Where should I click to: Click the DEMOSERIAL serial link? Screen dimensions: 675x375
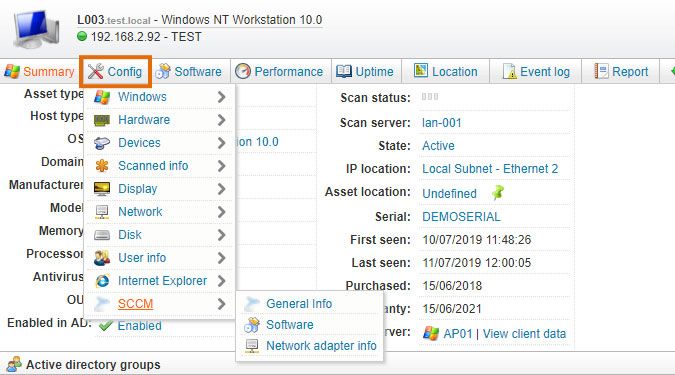pyautogui.click(x=461, y=217)
